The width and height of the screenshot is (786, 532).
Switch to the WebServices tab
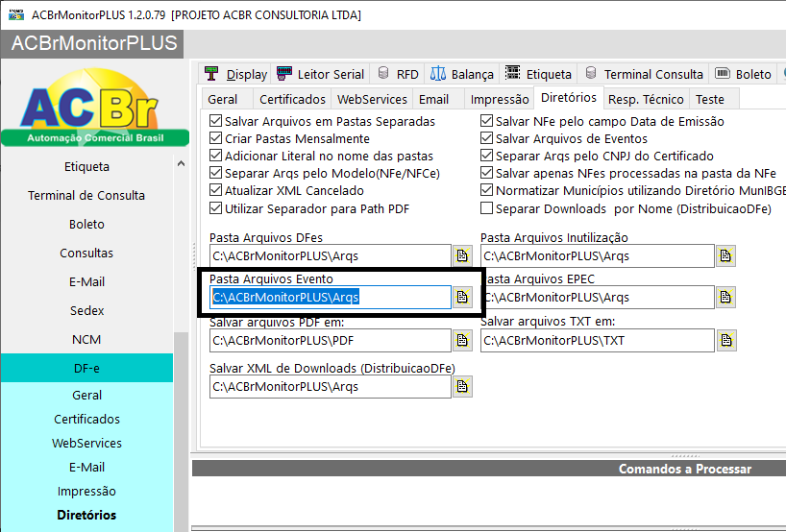tap(372, 99)
